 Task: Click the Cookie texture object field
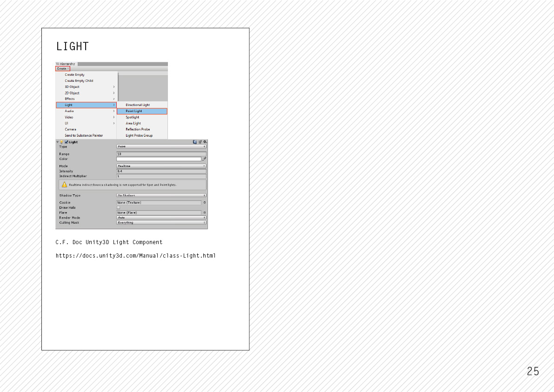[159, 203]
